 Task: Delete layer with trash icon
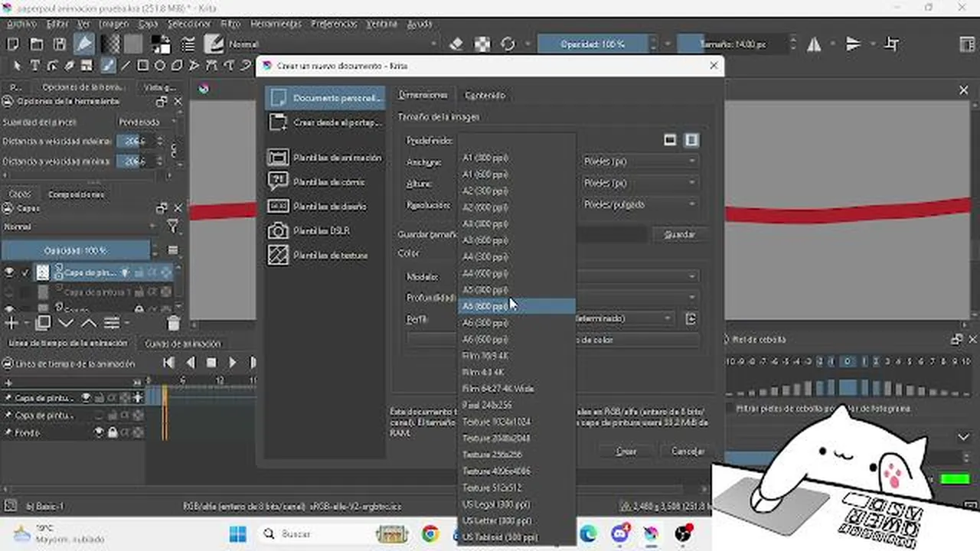(x=173, y=323)
